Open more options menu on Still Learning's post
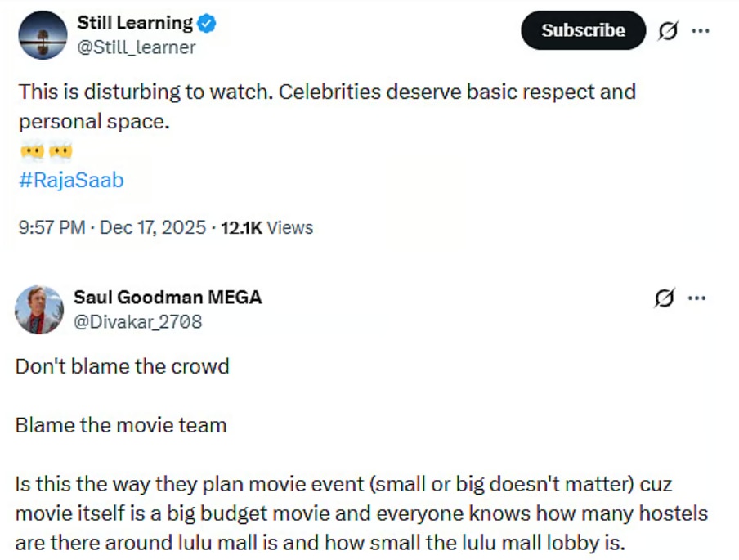The width and height of the screenshot is (739, 560). pos(701,31)
